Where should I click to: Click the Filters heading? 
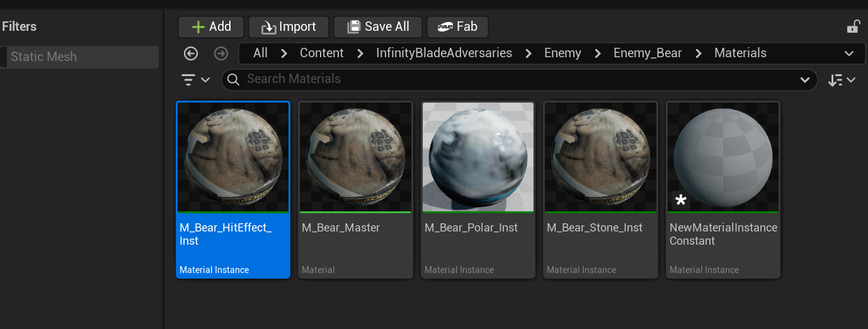(19, 26)
